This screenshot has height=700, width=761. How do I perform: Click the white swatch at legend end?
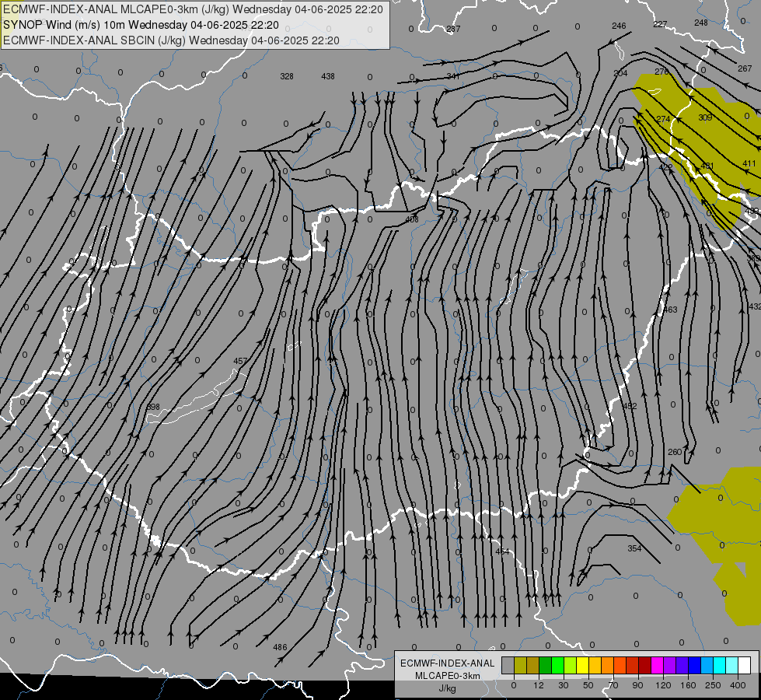click(x=744, y=665)
